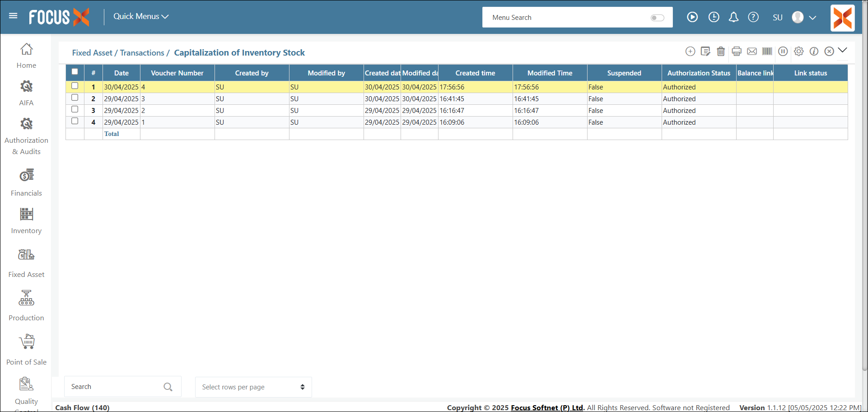
Task: Open Inventory module in the sidebar
Action: pyautogui.click(x=26, y=221)
